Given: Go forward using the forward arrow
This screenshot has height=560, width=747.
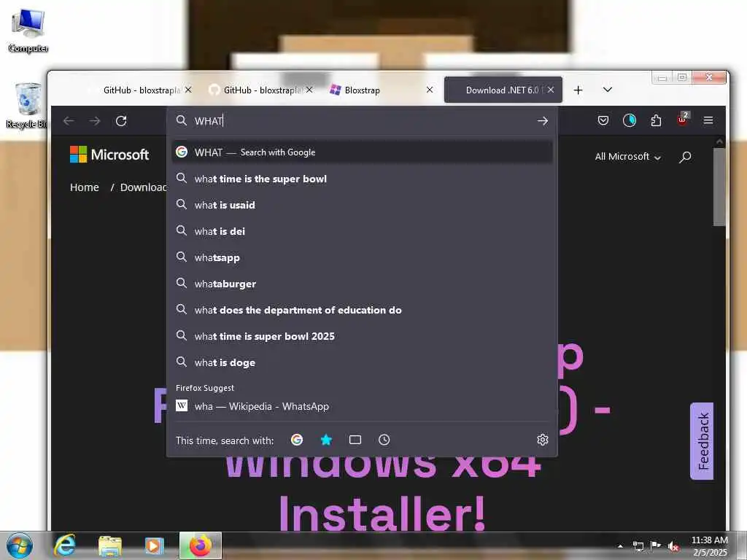Looking at the screenshot, I should click(95, 121).
